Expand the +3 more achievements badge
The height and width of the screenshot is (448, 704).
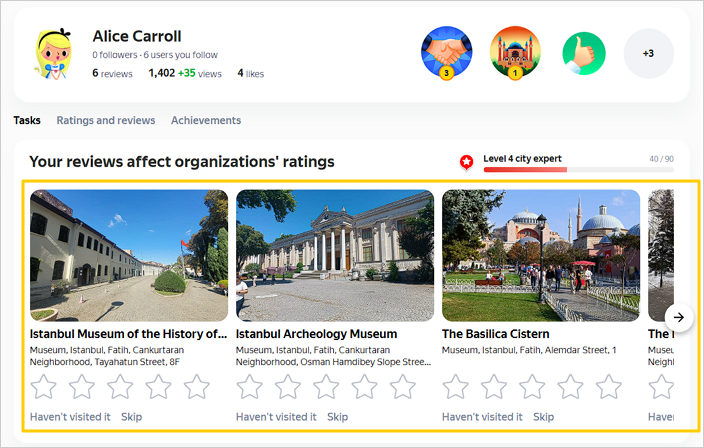coord(648,53)
